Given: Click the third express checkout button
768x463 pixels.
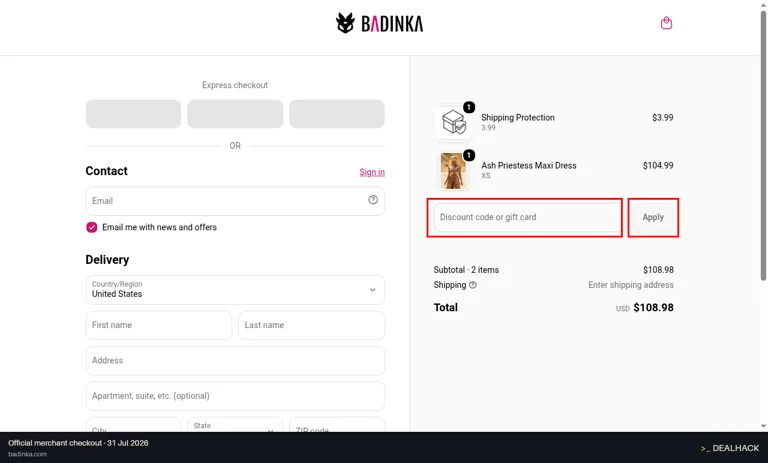Looking at the screenshot, I should (337, 114).
